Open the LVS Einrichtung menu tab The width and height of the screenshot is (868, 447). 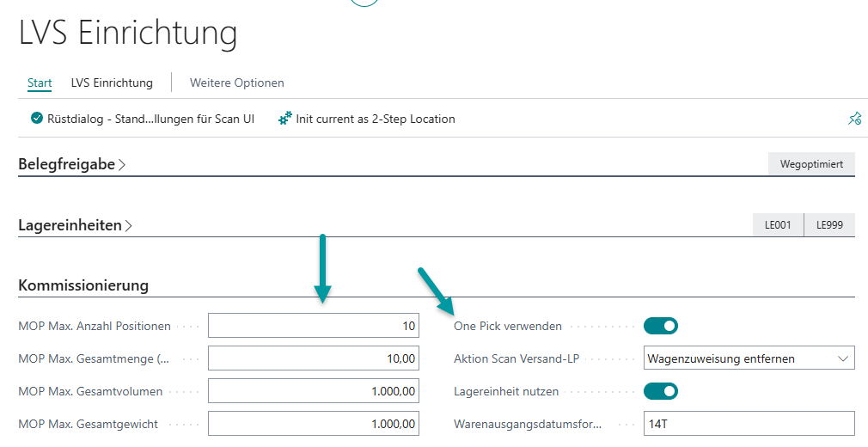(x=112, y=83)
